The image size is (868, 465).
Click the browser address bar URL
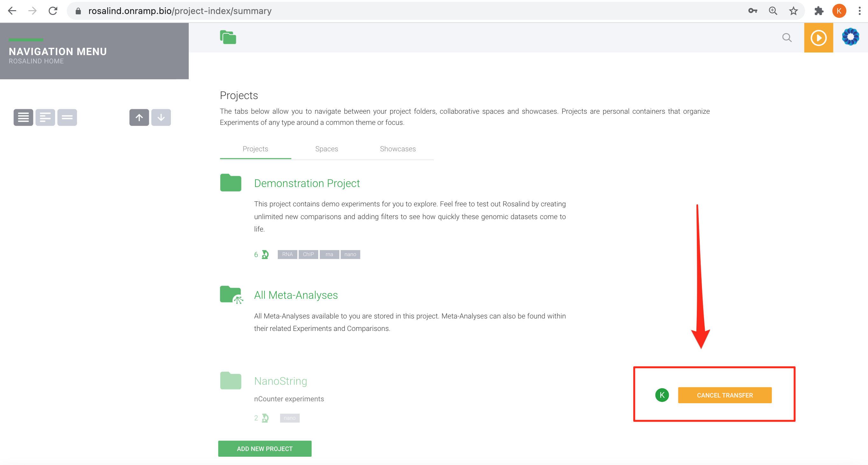point(180,11)
